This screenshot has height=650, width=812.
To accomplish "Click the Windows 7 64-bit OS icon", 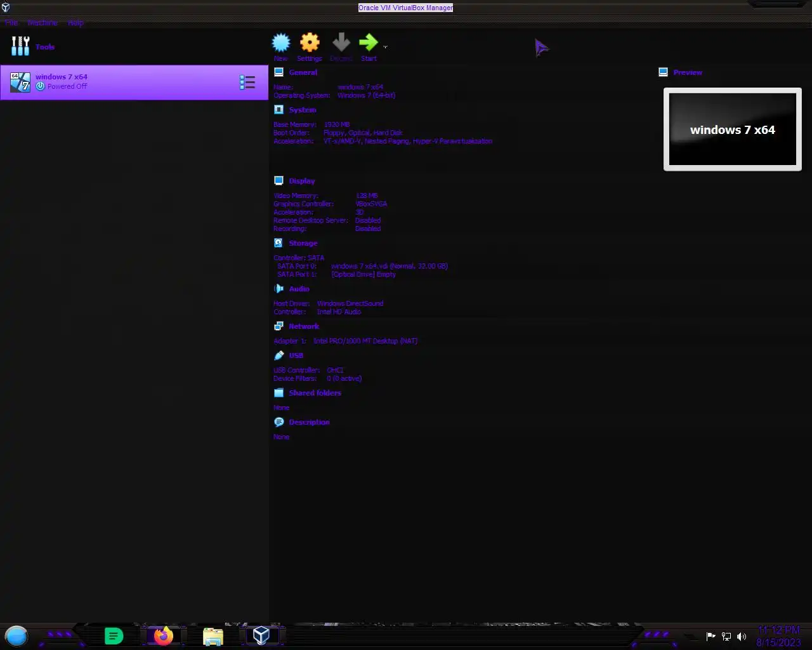I will [20, 82].
